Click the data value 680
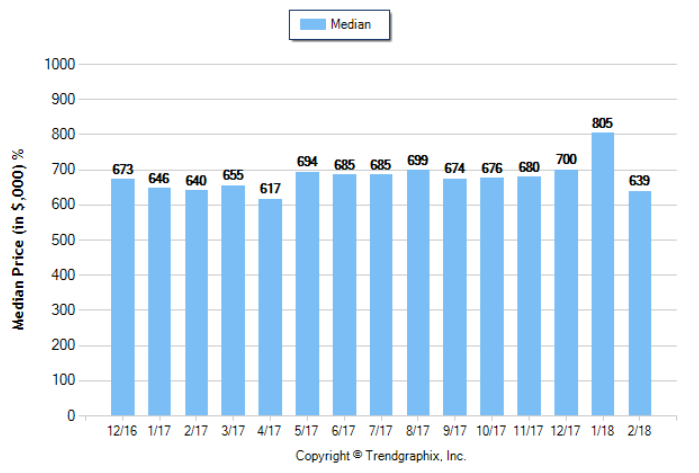Viewport: 699px width, 473px height. (529, 167)
